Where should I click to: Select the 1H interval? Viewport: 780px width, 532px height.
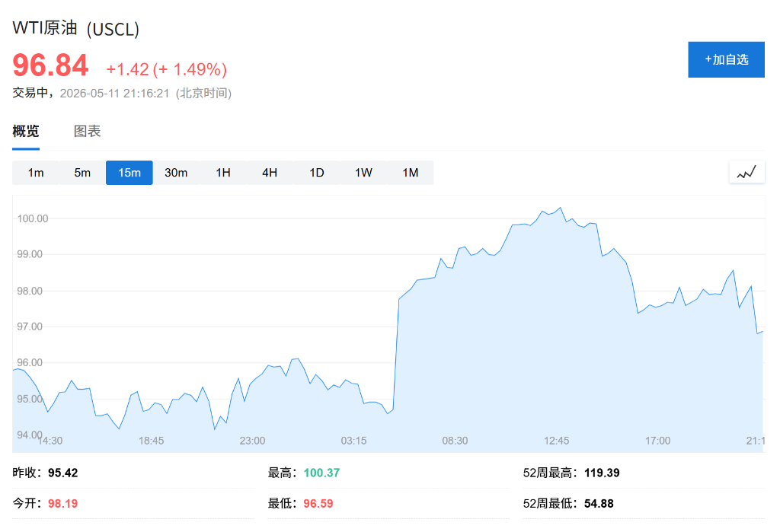[x=223, y=173]
